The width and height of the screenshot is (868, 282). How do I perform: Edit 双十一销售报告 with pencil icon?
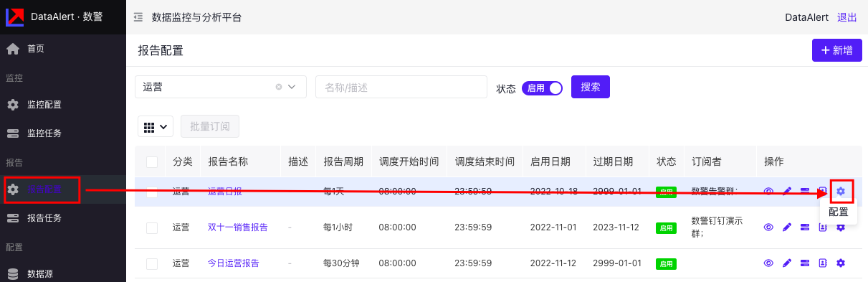tap(787, 227)
